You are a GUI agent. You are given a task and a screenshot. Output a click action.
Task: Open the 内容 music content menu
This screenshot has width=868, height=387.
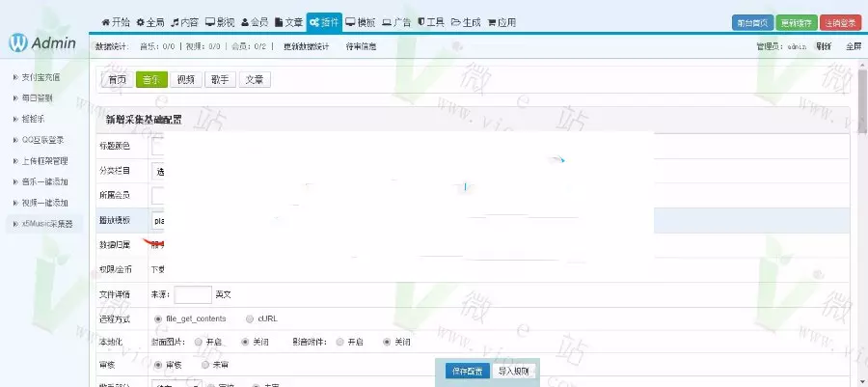click(184, 21)
